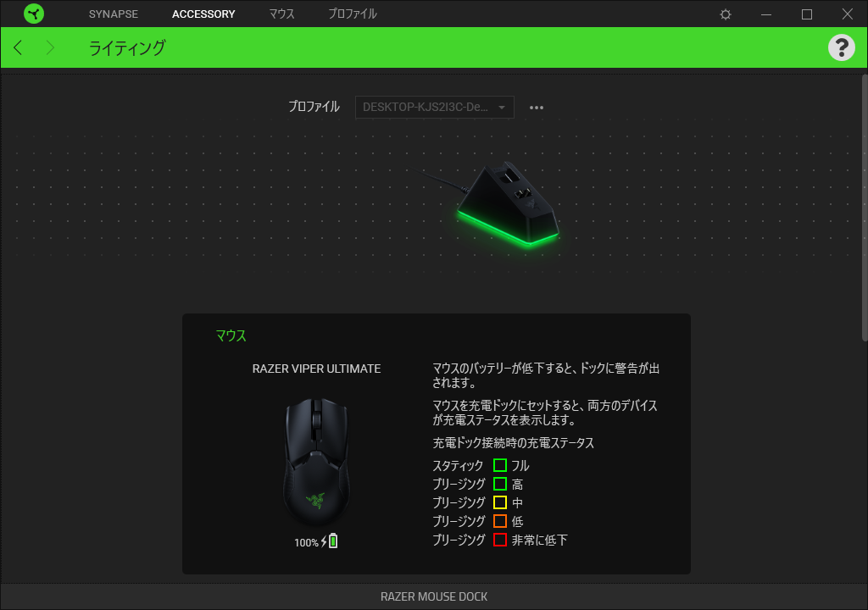Image resolution: width=868 pixels, height=610 pixels.
Task: Open help with the question mark icon
Action: [842, 47]
